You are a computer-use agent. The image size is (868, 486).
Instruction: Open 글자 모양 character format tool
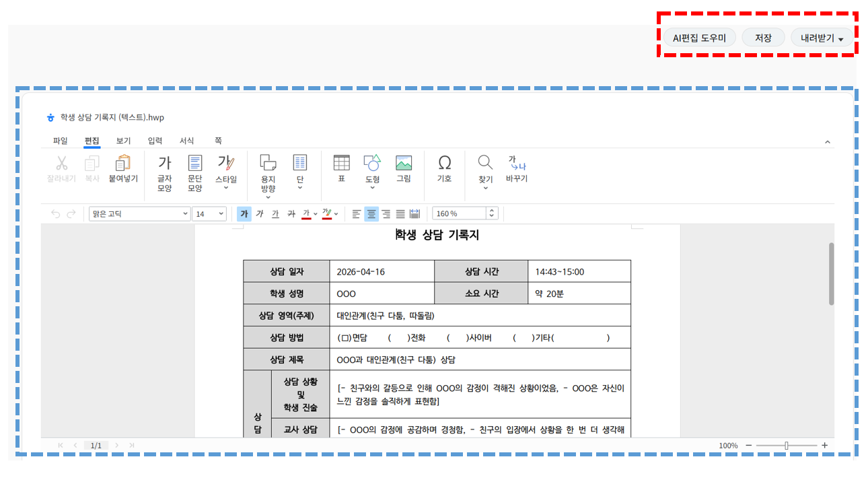(164, 172)
